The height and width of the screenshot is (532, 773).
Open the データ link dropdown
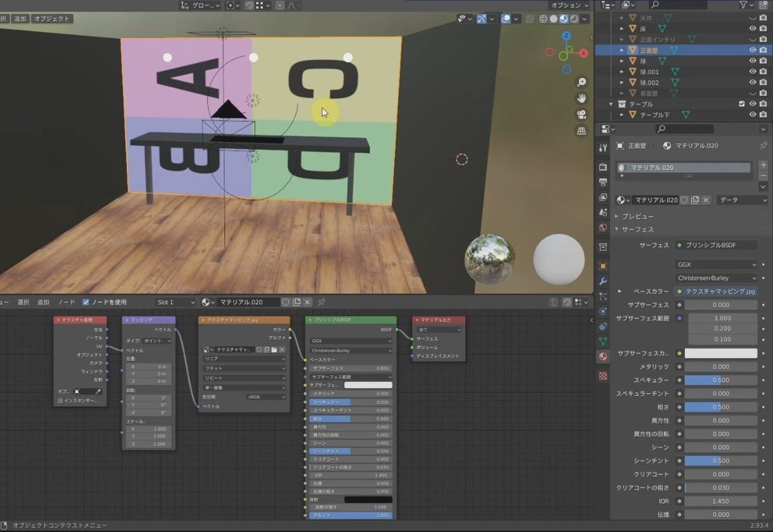[743, 200]
